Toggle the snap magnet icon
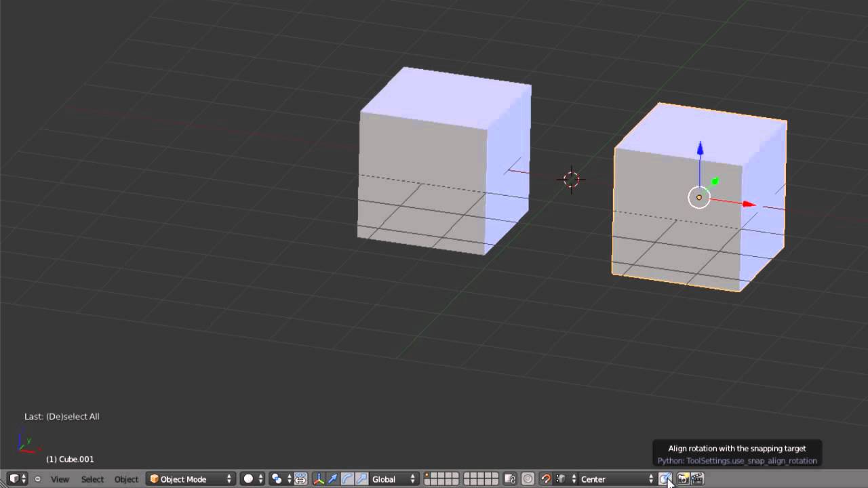 point(546,479)
